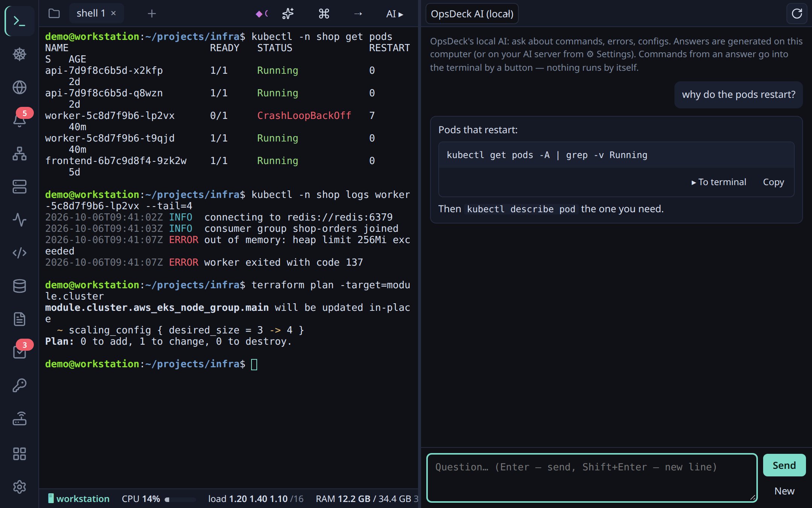This screenshot has width=812, height=508.
Task: Click the 'Plan: 0 to add' line
Action: point(168,341)
